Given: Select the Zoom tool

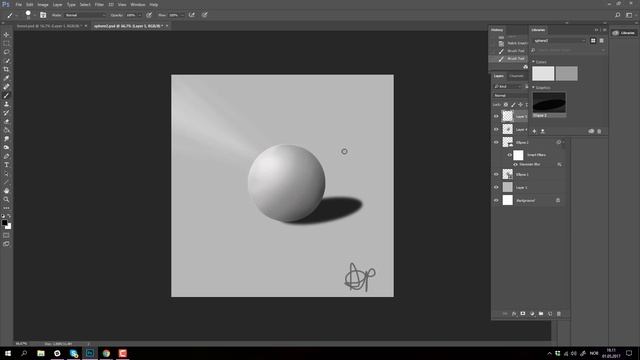Looking at the screenshot, I should click(6, 199).
